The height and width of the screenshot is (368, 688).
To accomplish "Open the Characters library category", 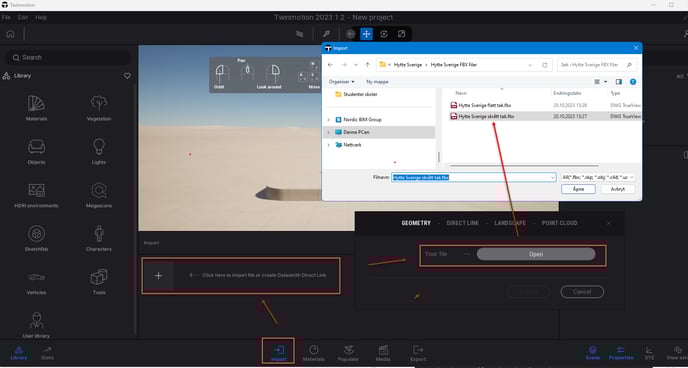I will [x=99, y=238].
